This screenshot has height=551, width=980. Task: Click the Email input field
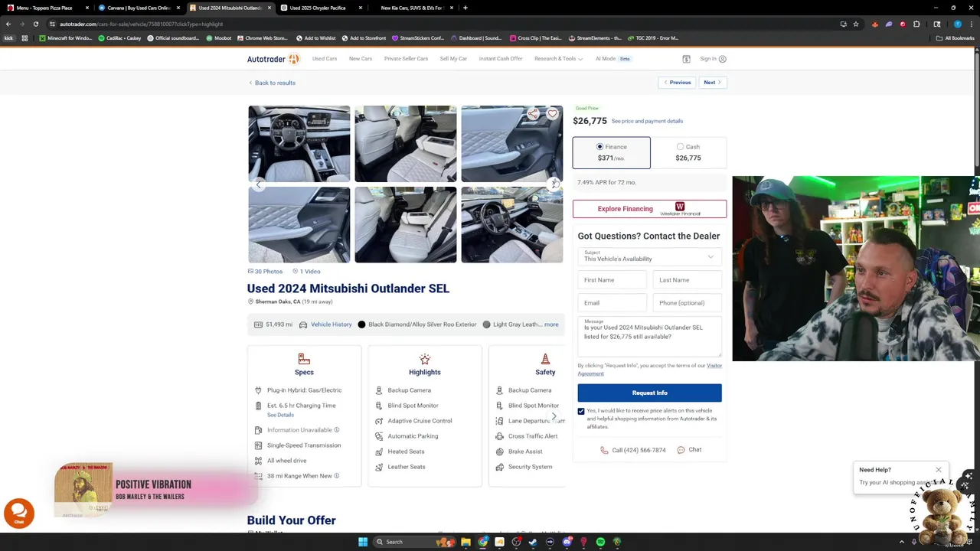click(x=612, y=303)
